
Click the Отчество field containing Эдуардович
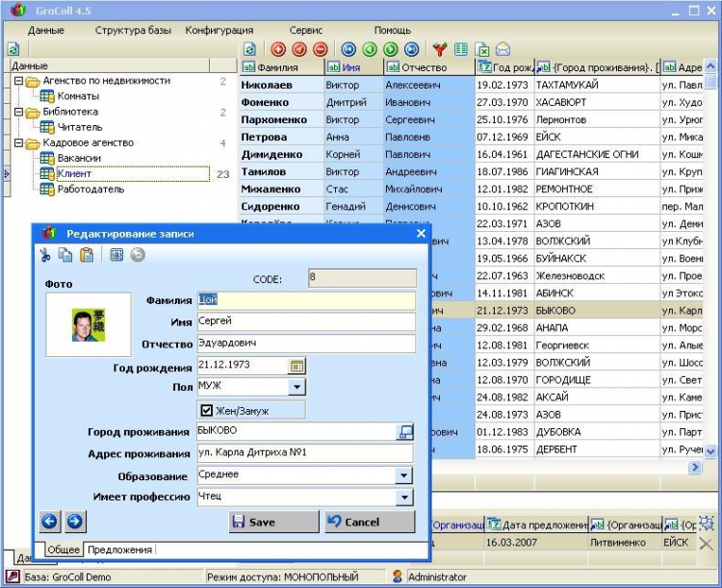pyautogui.click(x=307, y=344)
